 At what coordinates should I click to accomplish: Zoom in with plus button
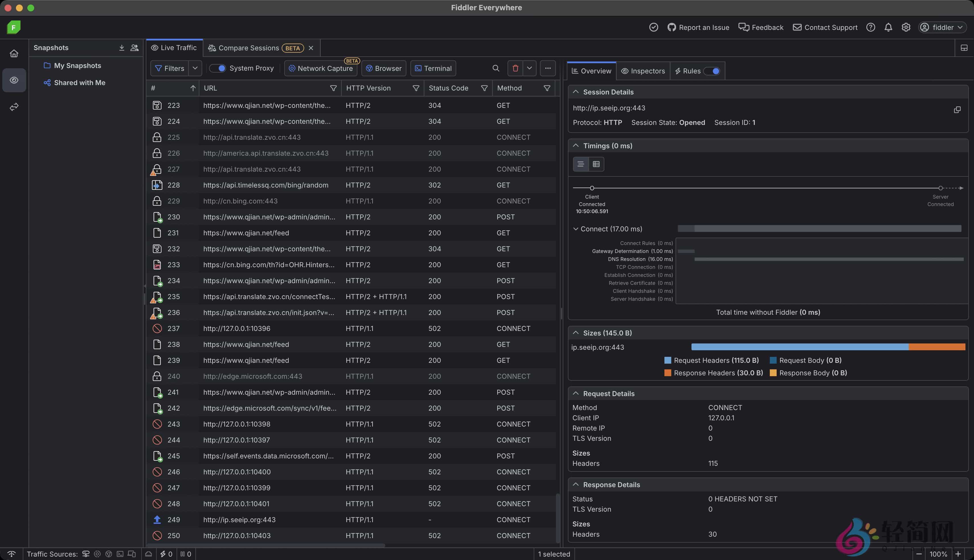tap(958, 554)
